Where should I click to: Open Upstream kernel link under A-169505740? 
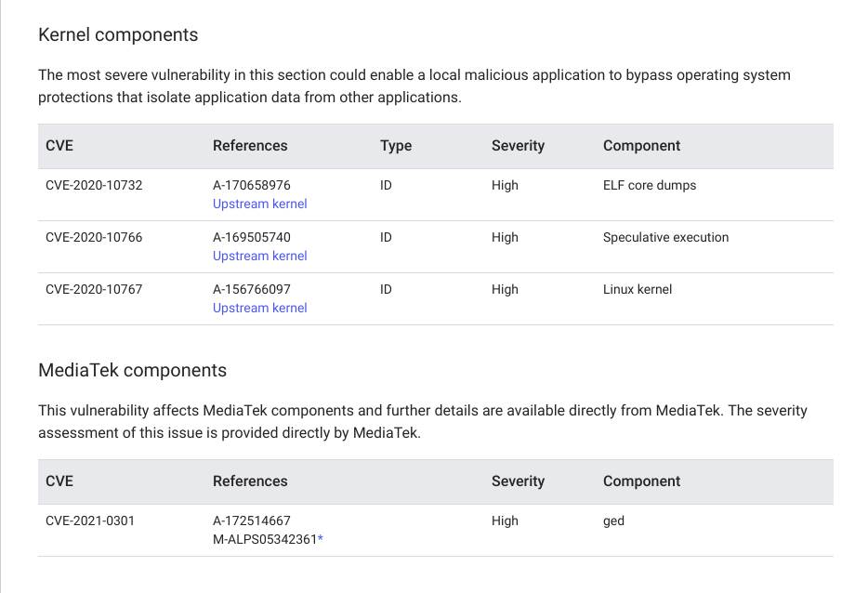tap(259, 256)
